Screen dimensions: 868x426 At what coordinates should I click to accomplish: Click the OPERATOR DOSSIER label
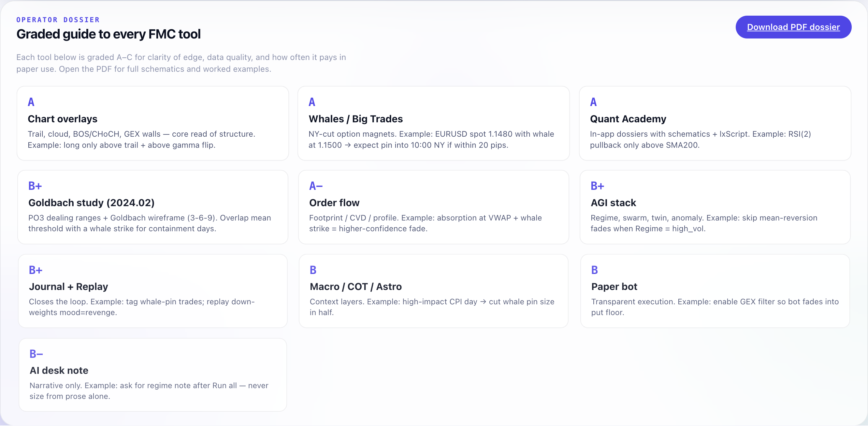point(58,20)
